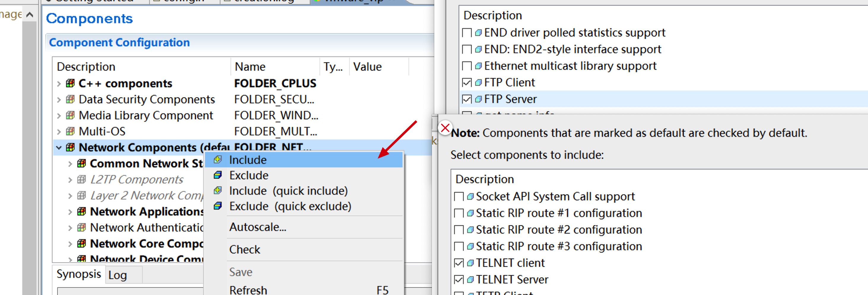Click the quick exclude cube icon
Viewport: 868px width, 295px height.
coord(218,206)
